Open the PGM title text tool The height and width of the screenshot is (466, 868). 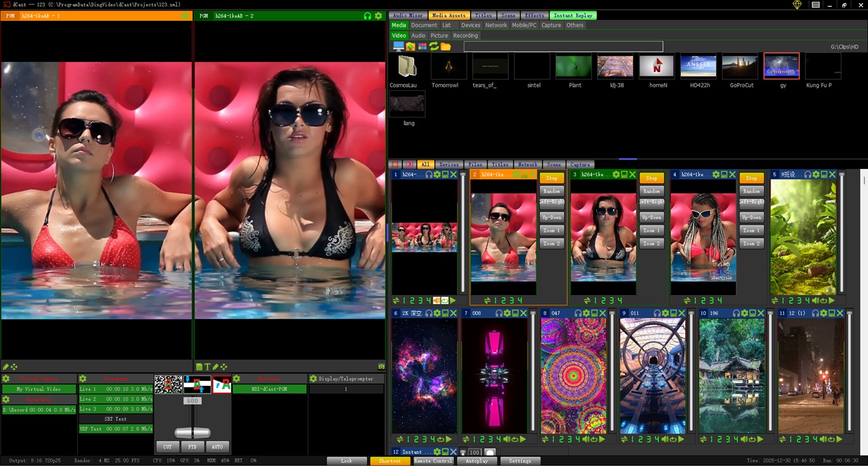click(208, 367)
